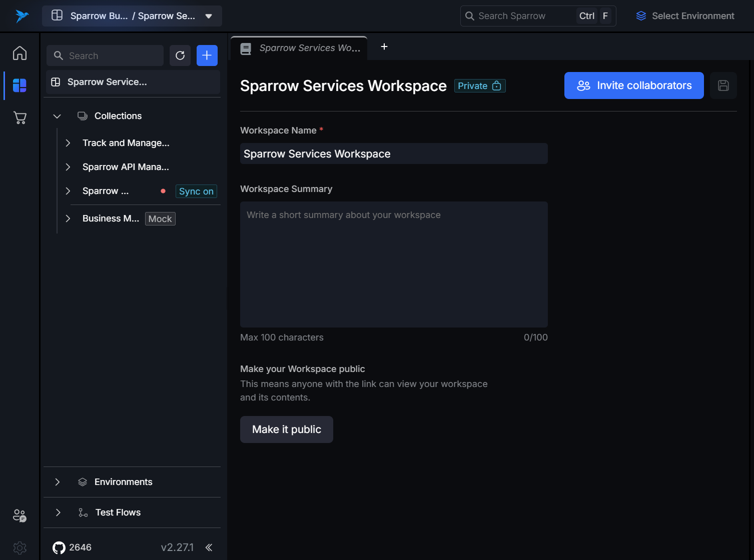Expand the Business M... mock collection
754x560 pixels.
(x=68, y=218)
